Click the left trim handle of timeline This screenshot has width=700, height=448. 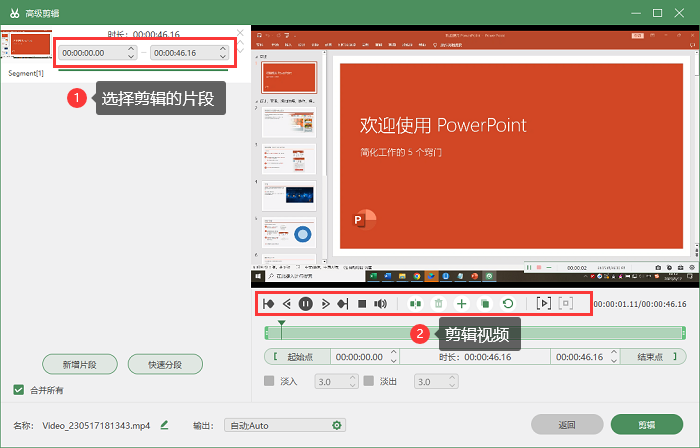tap(267, 332)
